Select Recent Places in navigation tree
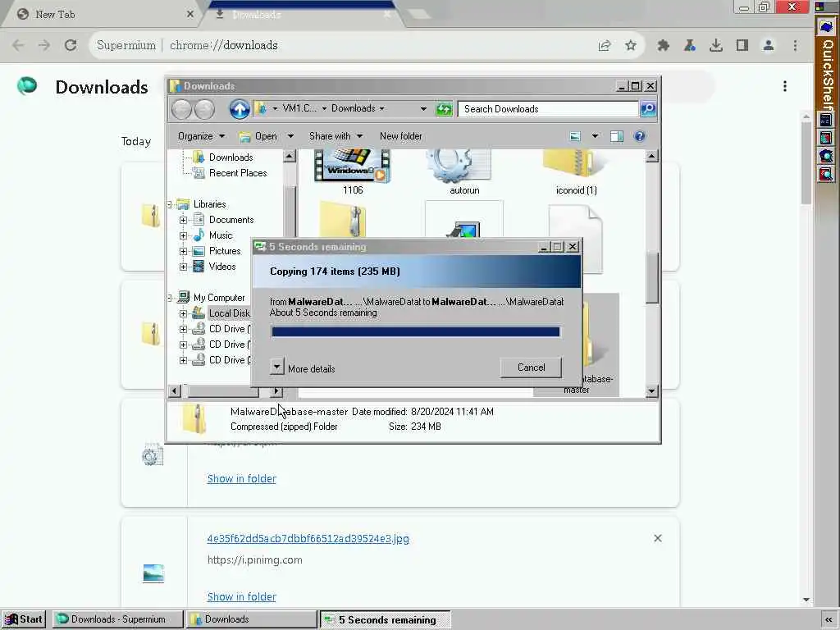Viewport: 840px width, 630px height. tap(238, 173)
